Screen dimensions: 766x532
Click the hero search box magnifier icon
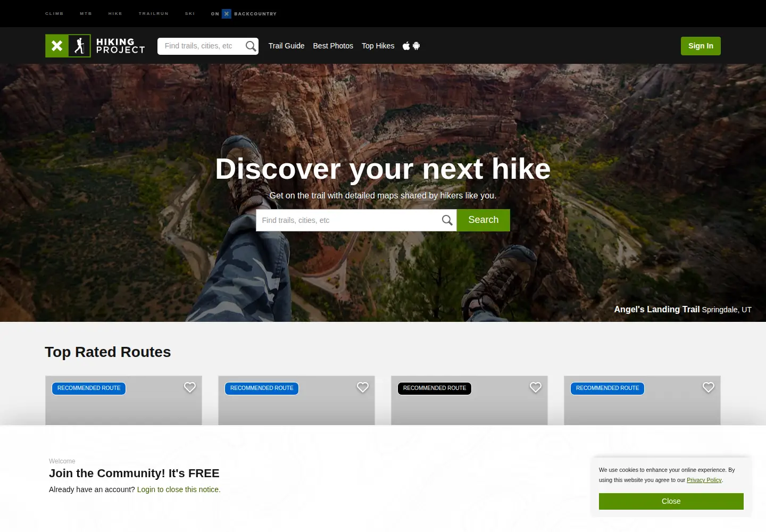447,220
